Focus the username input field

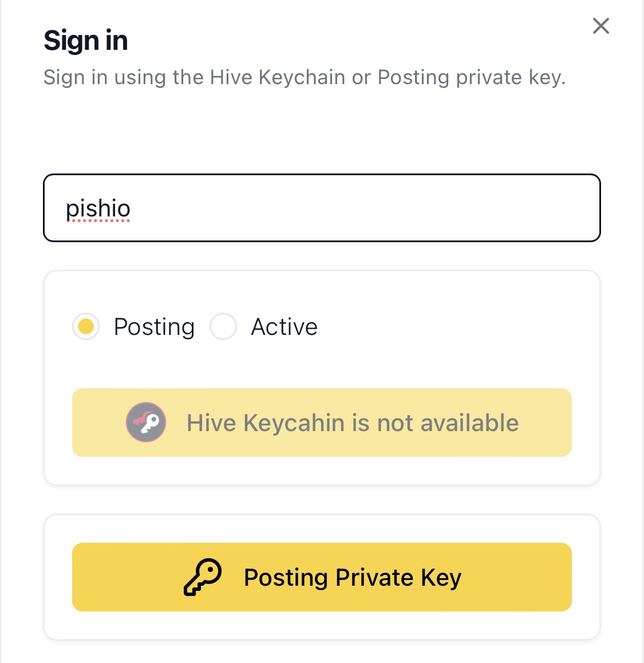click(322, 208)
